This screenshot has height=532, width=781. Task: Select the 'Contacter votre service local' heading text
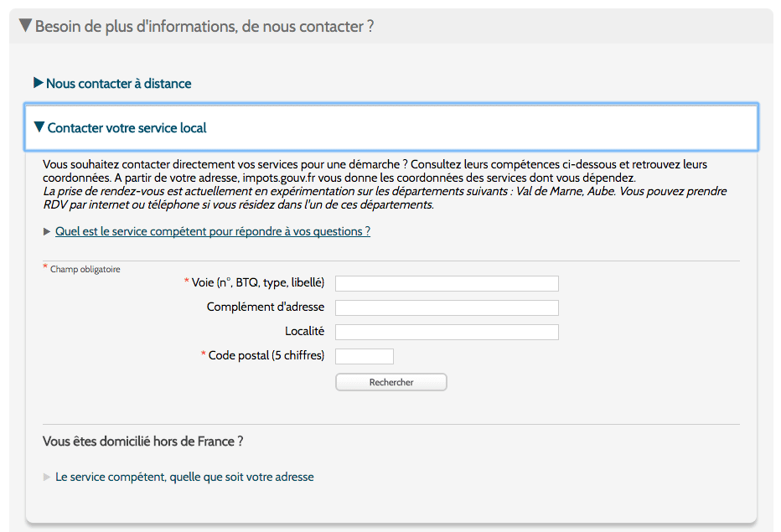(x=127, y=128)
